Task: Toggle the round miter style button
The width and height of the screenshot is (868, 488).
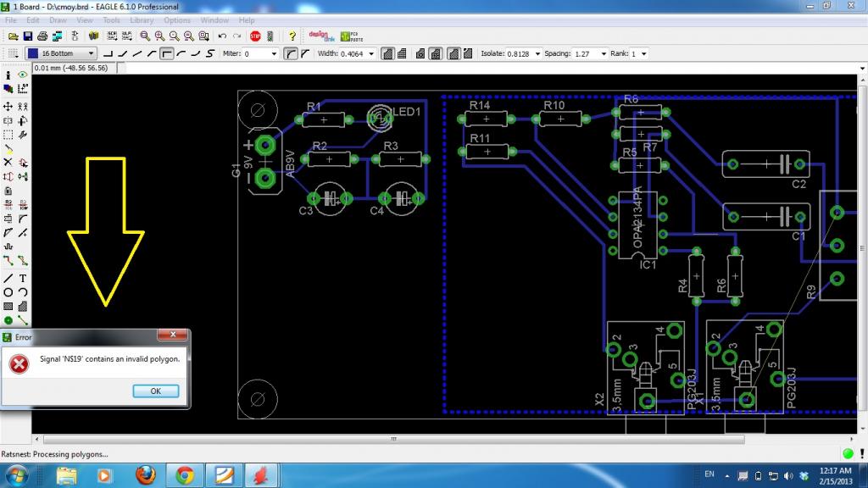Action: pyautogui.click(x=289, y=53)
